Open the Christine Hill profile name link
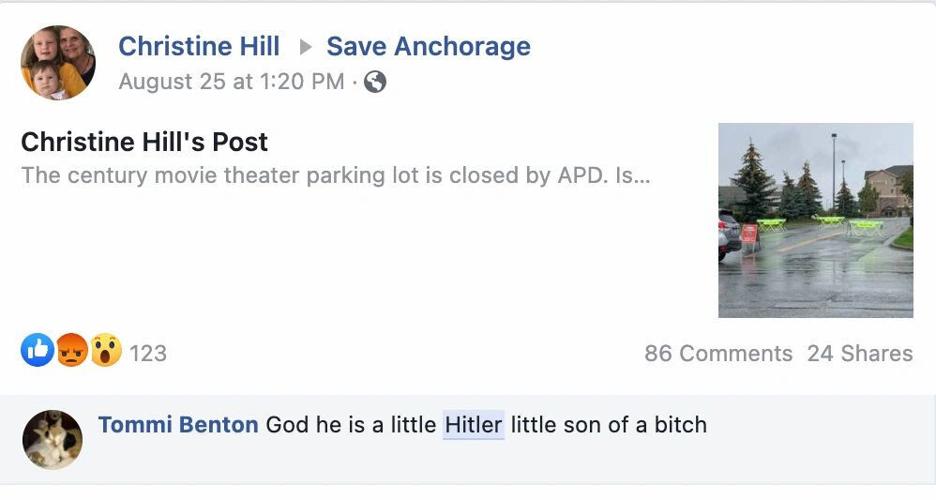 (199, 46)
